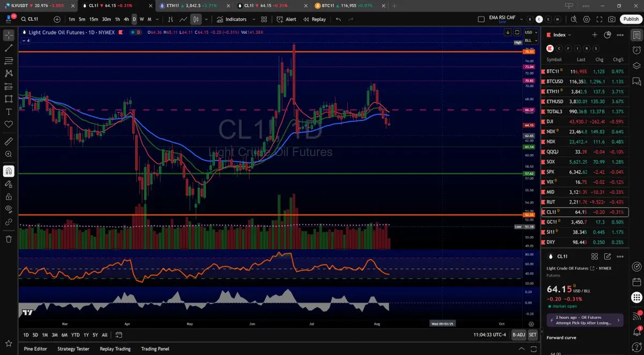
Task: Switch to the ETH1! tab
Action: pyautogui.click(x=195, y=5)
